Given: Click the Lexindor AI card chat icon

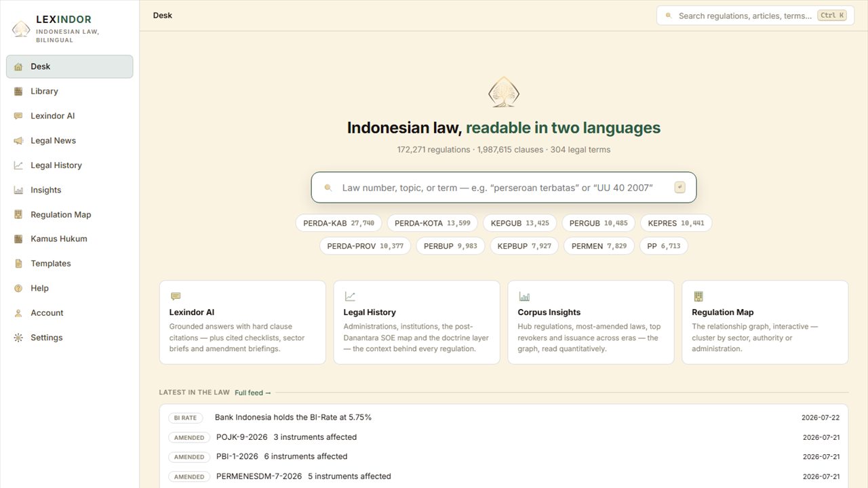Looking at the screenshot, I should click(176, 296).
